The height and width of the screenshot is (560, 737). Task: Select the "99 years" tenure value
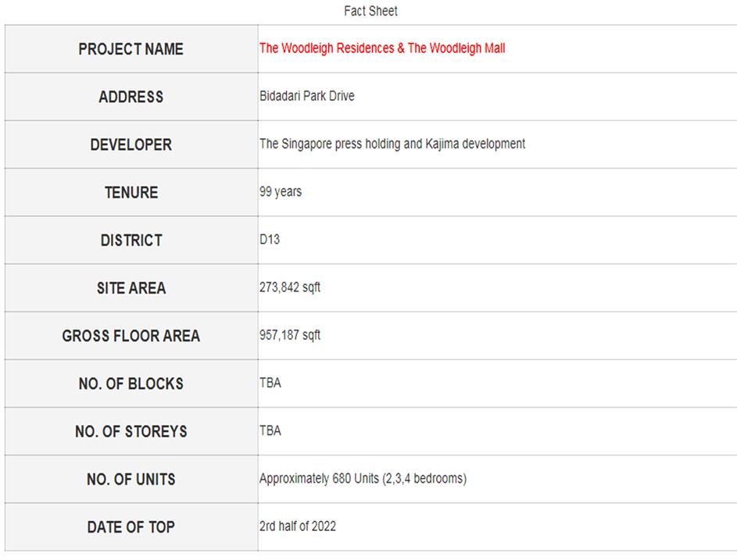tap(281, 191)
